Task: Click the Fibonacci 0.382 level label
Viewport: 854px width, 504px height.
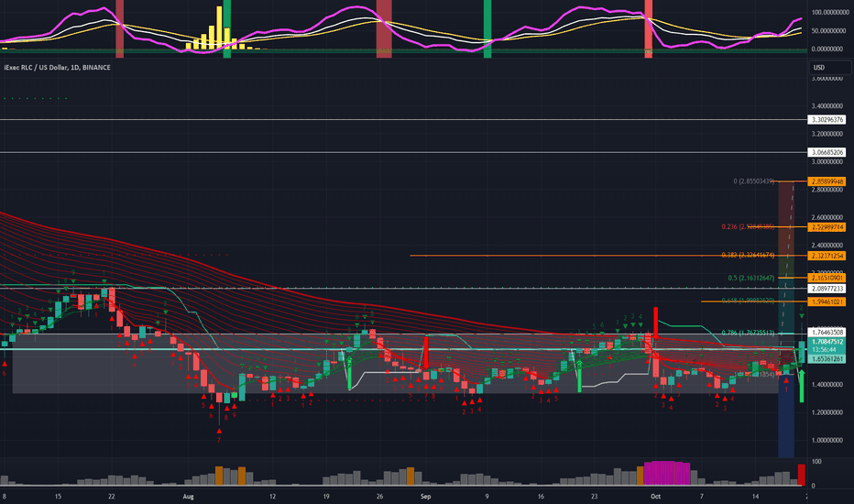Action: [748, 255]
